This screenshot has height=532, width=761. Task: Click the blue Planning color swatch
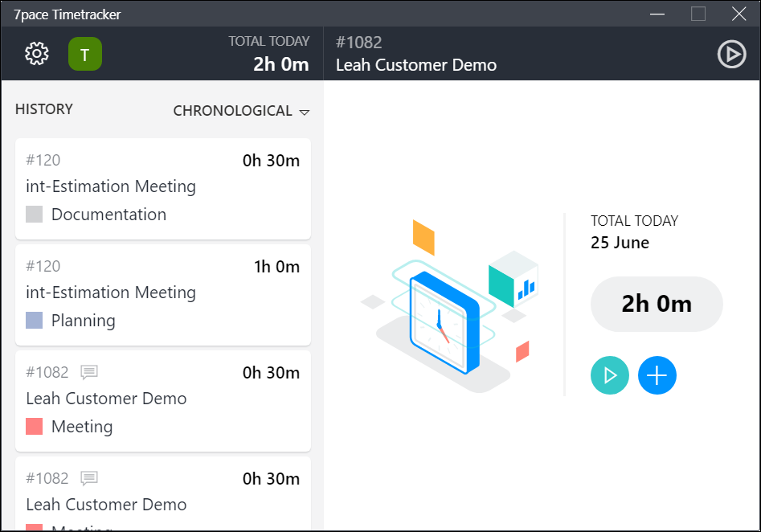(34, 321)
